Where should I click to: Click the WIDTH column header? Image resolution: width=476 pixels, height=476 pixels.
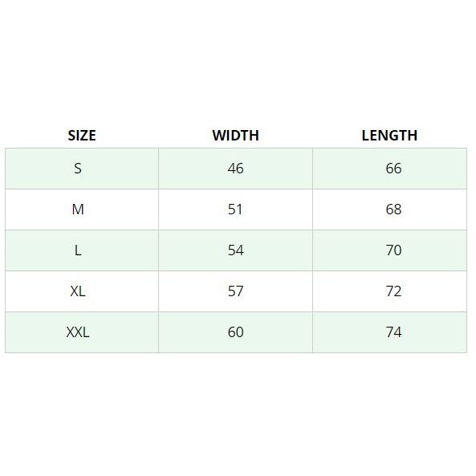pyautogui.click(x=235, y=136)
